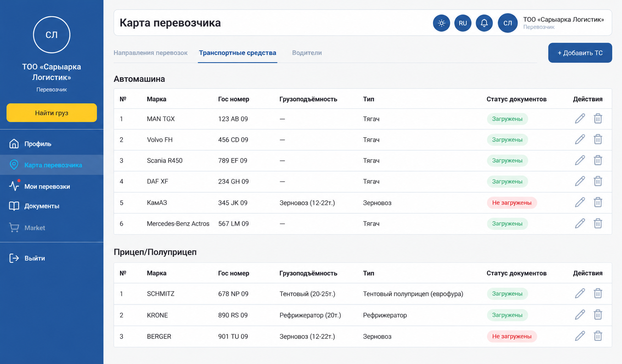
Task: Toggle the light theme sun icon
Action: pyautogui.click(x=441, y=23)
